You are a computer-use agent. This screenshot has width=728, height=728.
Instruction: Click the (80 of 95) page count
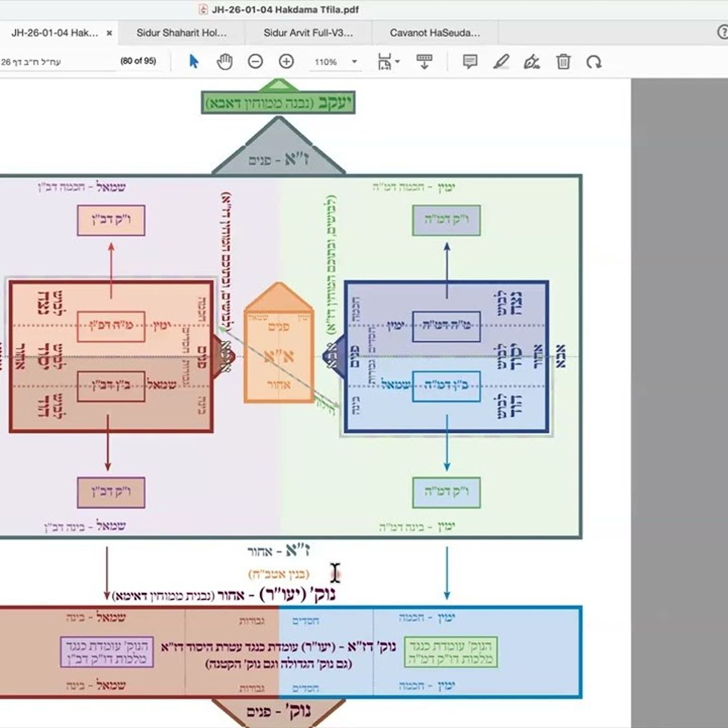coord(138,61)
